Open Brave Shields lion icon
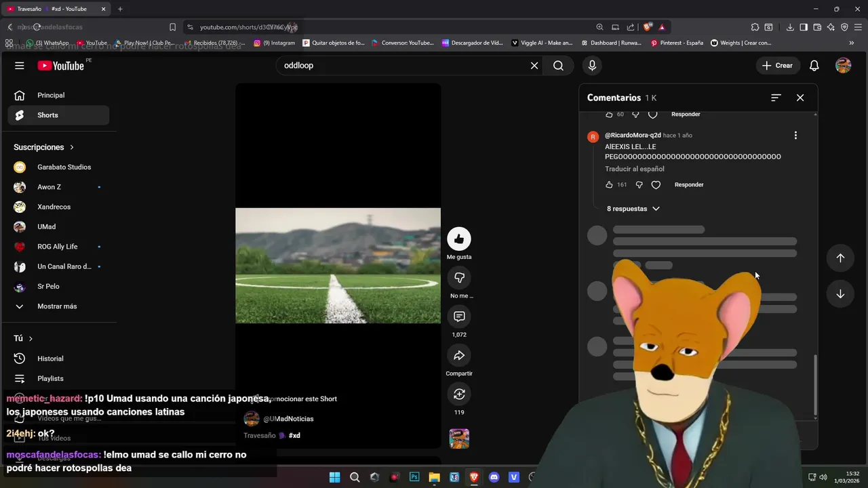868x488 pixels. coord(648,27)
